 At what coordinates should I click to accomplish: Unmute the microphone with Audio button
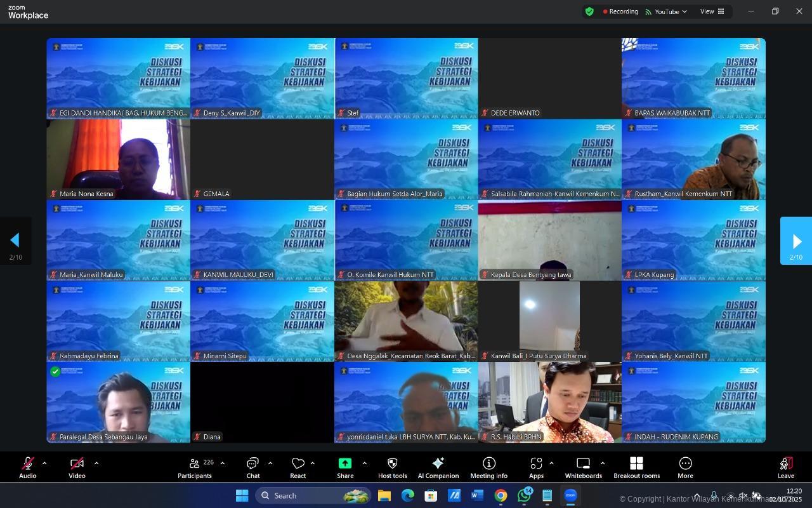click(27, 468)
